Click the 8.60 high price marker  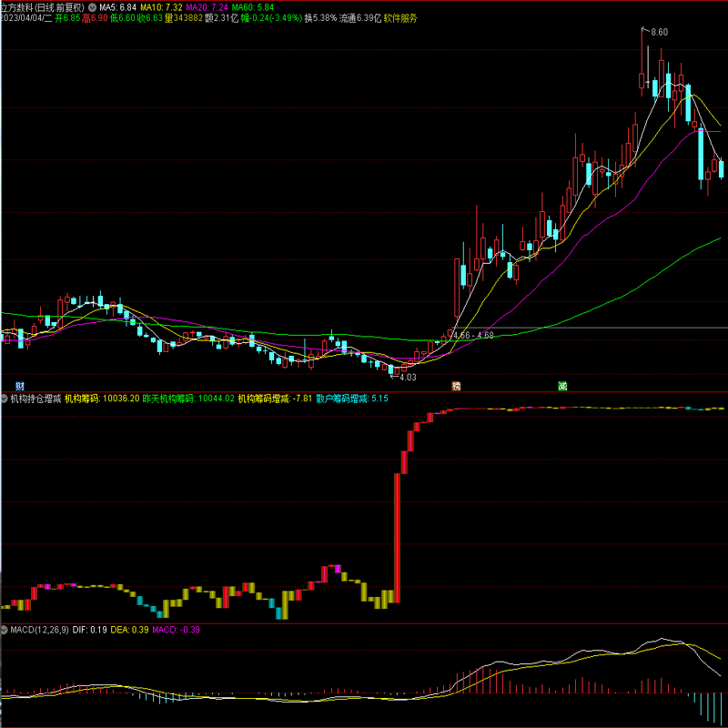point(658,32)
